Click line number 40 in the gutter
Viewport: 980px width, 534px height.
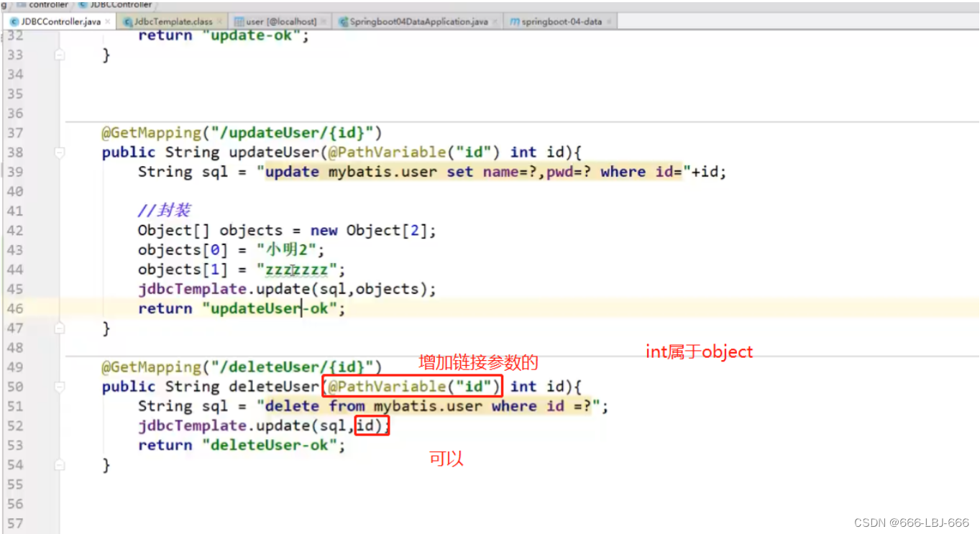point(15,191)
